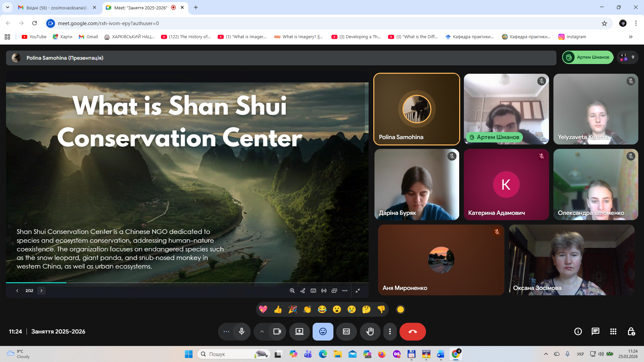Raise hand in the meeting
Screen dimensions: 644x362
[x=370, y=331]
